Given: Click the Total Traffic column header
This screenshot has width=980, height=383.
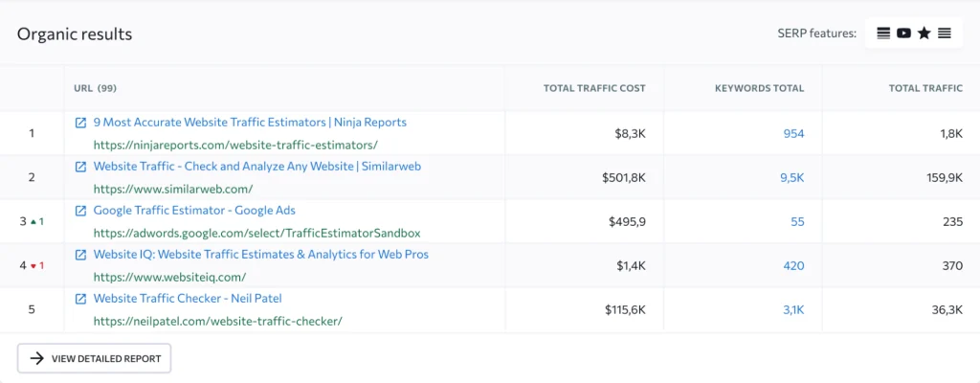Looking at the screenshot, I should coord(925,88).
